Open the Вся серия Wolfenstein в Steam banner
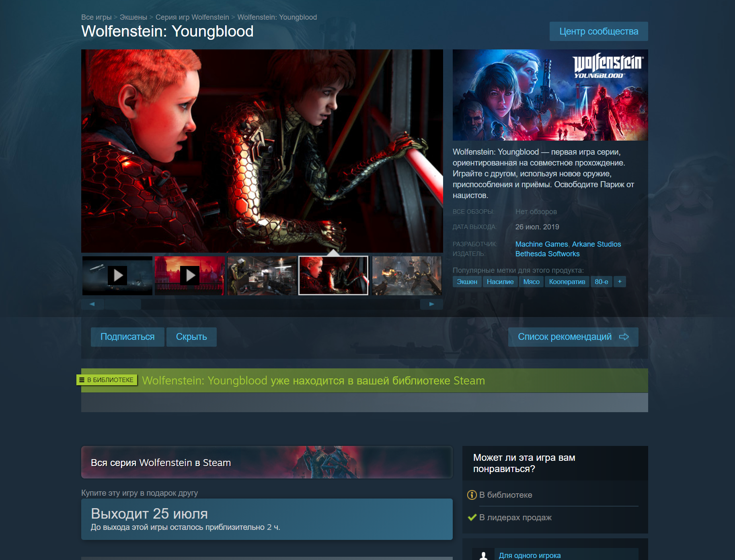Screen dimensions: 735x560 pyautogui.click(x=267, y=462)
